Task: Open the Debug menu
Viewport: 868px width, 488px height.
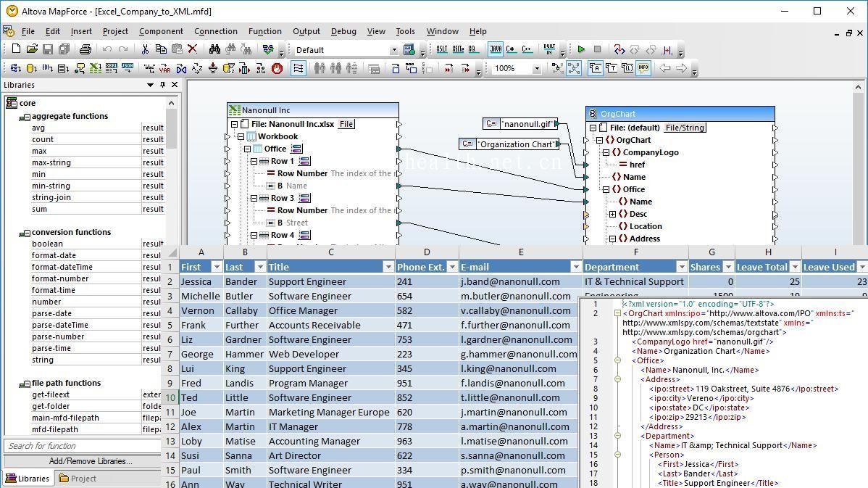Action: [343, 32]
